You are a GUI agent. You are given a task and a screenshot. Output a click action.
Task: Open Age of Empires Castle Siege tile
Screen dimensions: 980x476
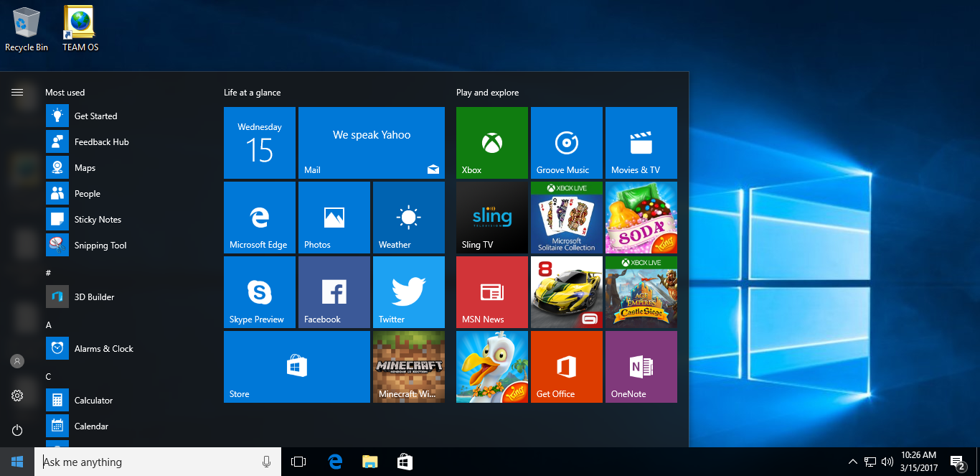(x=641, y=292)
